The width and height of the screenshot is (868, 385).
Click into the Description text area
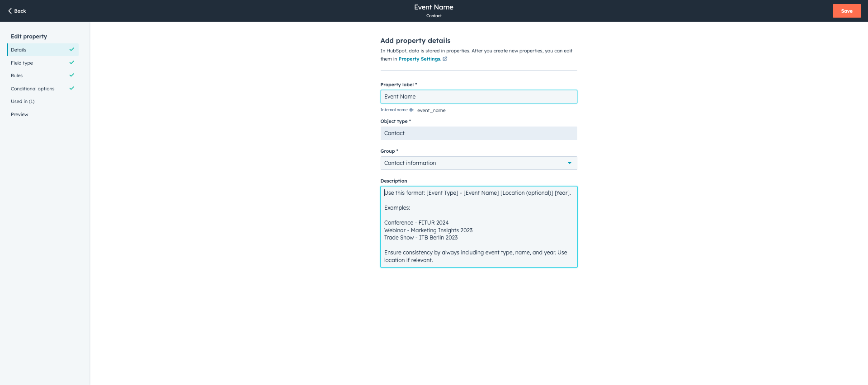(x=479, y=227)
